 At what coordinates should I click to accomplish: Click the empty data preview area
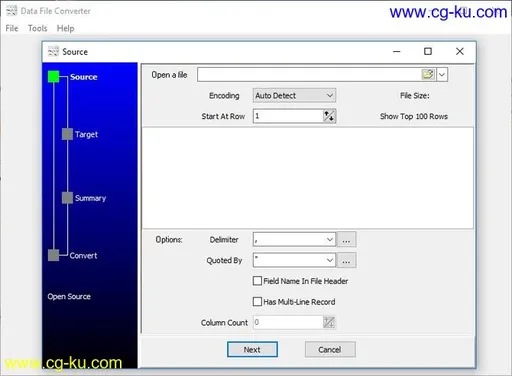(x=308, y=178)
